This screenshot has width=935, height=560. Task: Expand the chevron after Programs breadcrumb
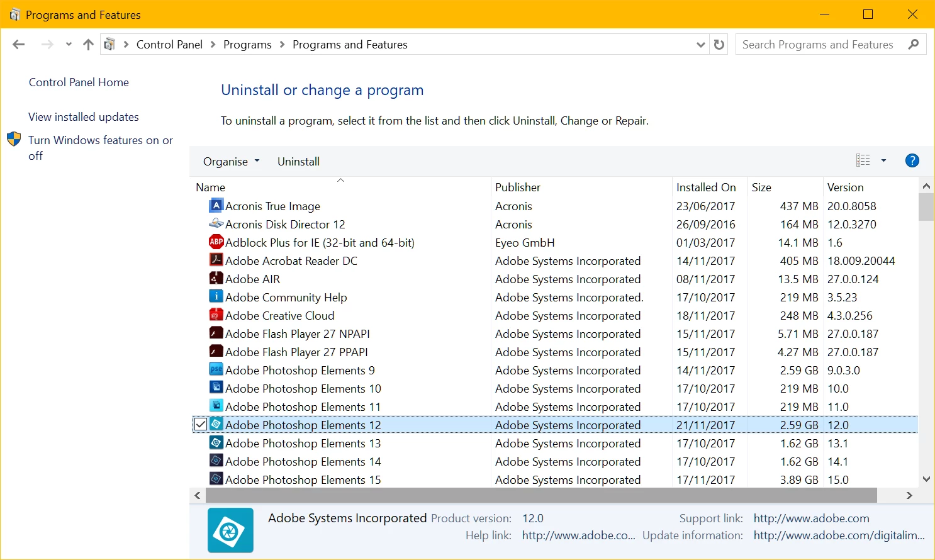coord(282,45)
